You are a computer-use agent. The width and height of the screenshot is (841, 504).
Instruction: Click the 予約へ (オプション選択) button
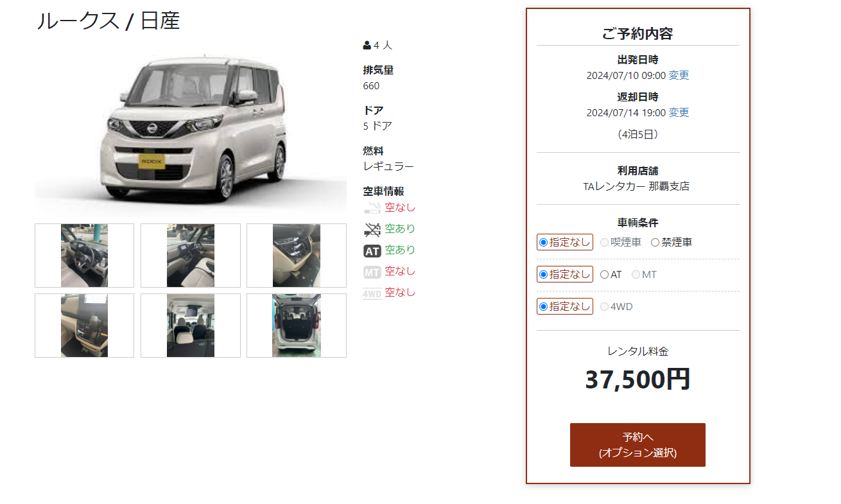point(637,445)
